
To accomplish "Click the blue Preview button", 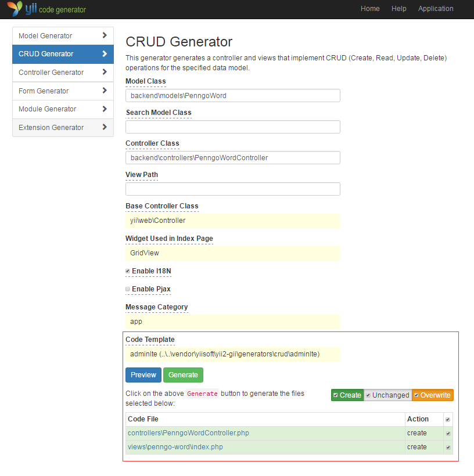I will tap(143, 375).
